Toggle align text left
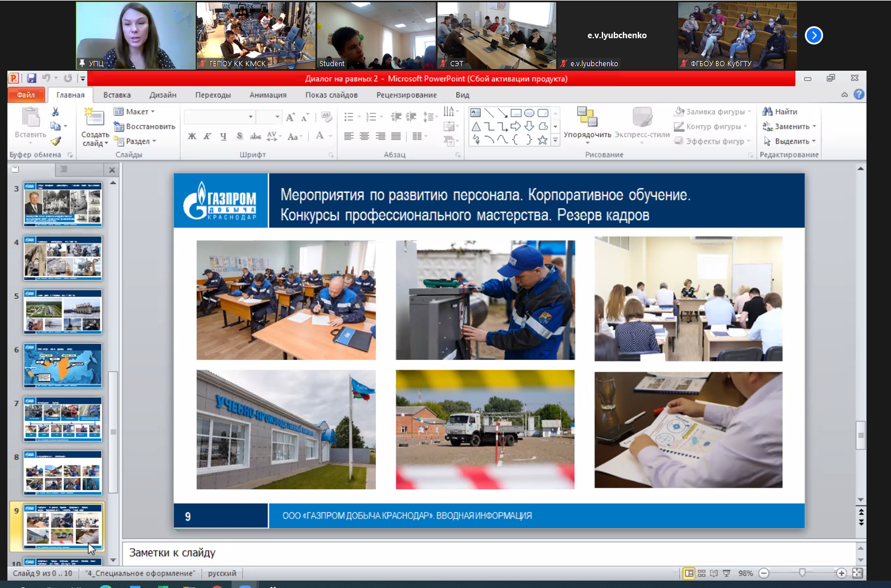This screenshot has height=588, width=891. [x=349, y=136]
